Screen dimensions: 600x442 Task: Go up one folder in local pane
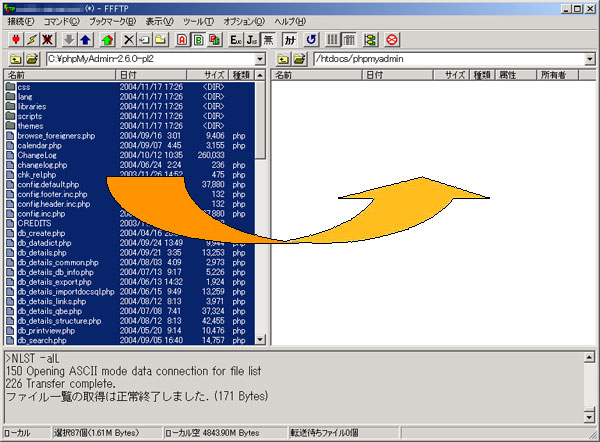tap(16, 59)
